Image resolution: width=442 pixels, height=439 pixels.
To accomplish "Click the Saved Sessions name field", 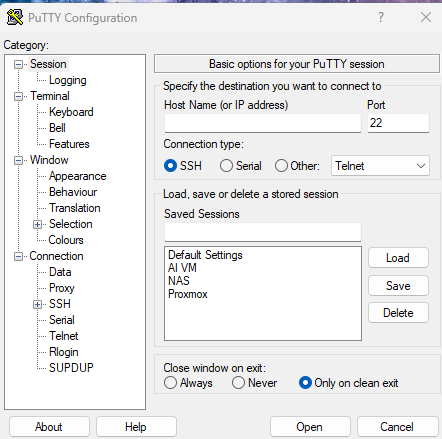I will [263, 232].
